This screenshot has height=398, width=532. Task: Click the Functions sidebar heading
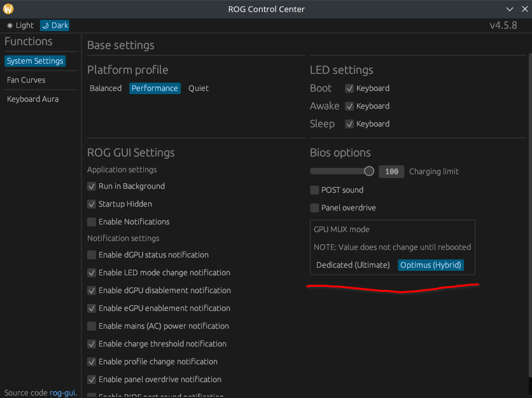click(29, 41)
